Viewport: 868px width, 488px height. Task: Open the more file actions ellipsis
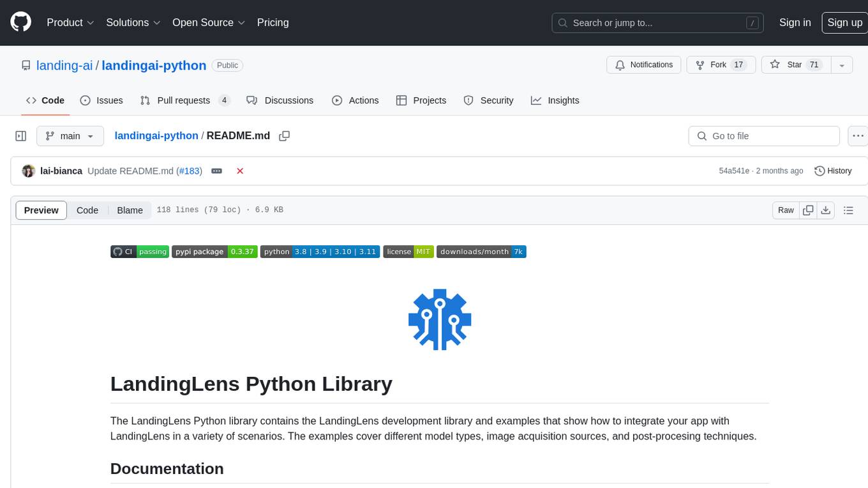858,136
